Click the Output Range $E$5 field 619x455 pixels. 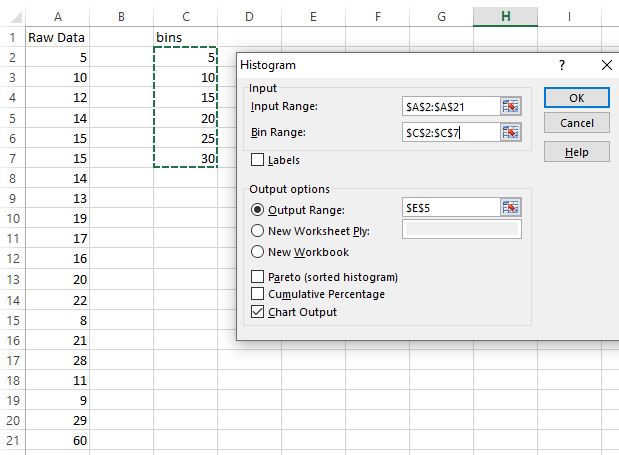(451, 208)
